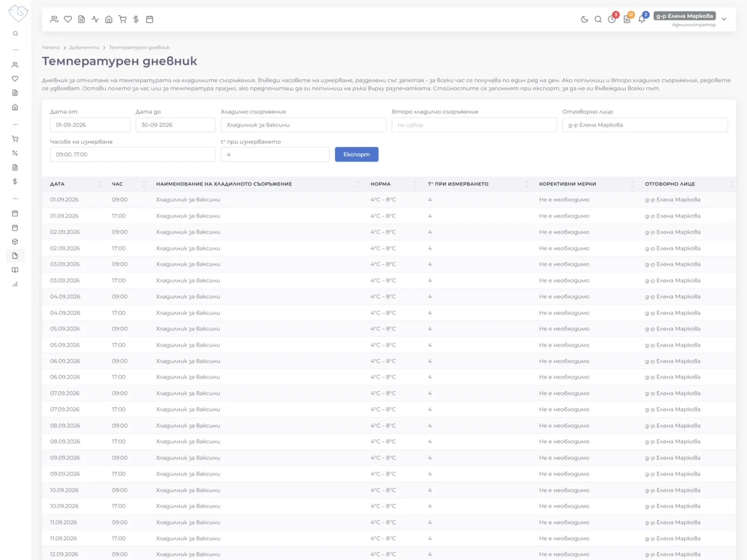Open the Второ хладилно съоръжение dropdown
Image resolution: width=747 pixels, height=560 pixels.
coord(474,125)
